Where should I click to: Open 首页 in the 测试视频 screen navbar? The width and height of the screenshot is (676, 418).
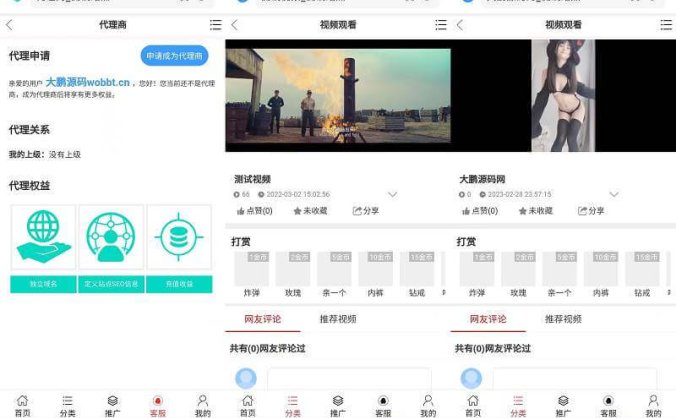[x=248, y=406]
